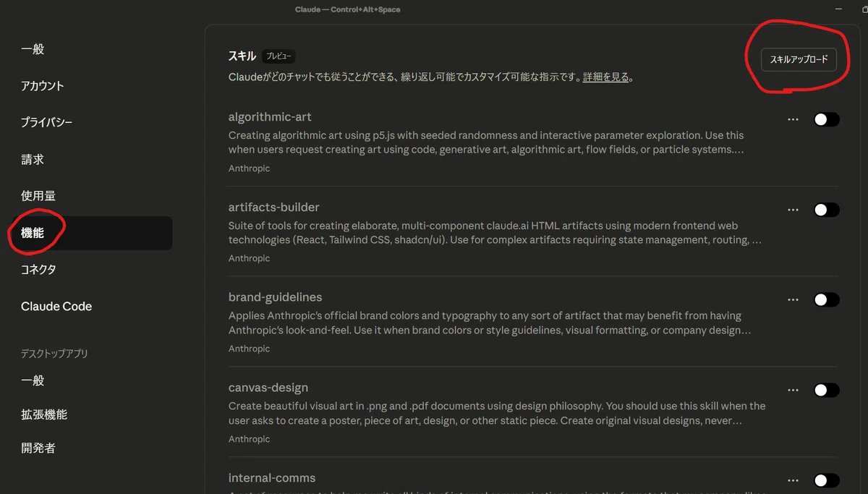Viewport: 868px width, 494px height.
Task: Open 請求 settings page
Action: (33, 159)
